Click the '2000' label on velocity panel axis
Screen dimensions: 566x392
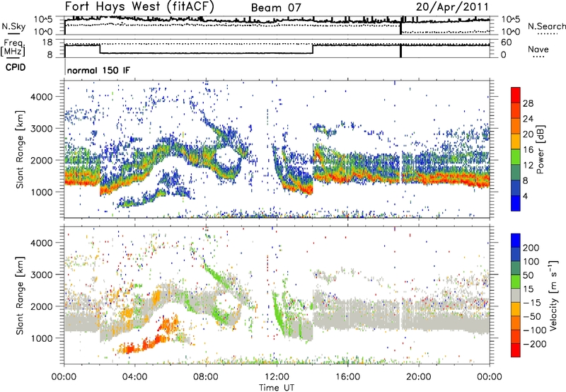coord(41,306)
